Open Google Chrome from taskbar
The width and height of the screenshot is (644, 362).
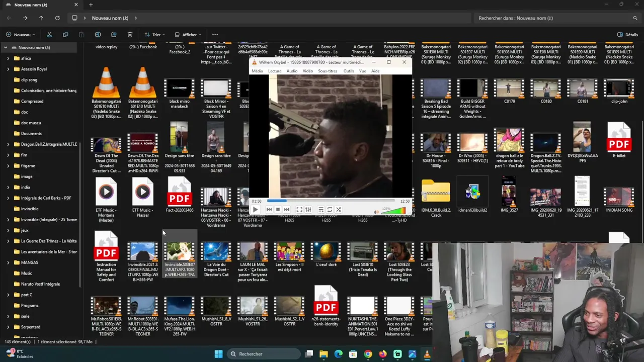[x=368, y=354]
